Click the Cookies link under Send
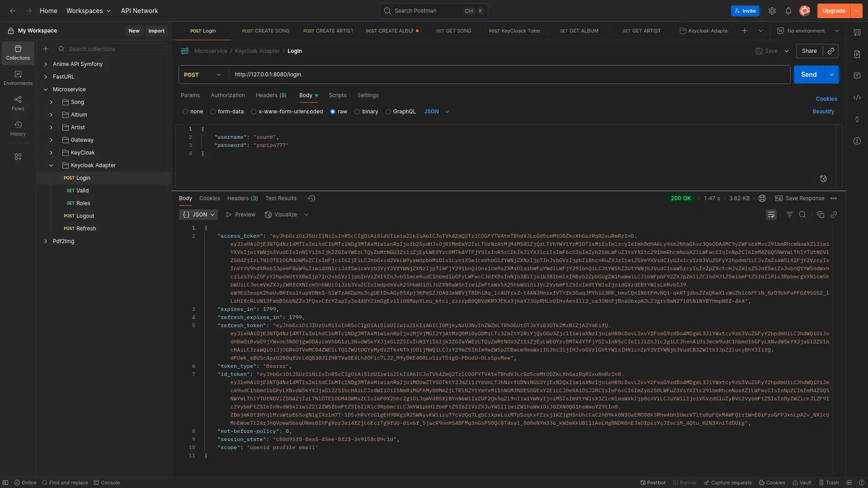This screenshot has width=868, height=488. [x=826, y=99]
